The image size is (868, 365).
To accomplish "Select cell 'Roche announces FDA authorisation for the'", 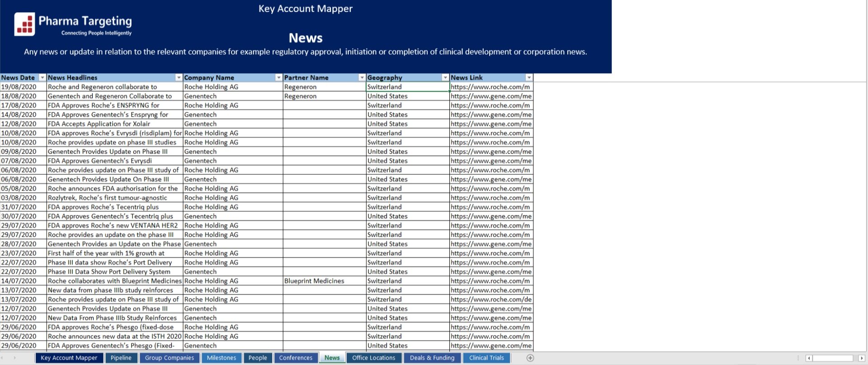I will (115, 189).
